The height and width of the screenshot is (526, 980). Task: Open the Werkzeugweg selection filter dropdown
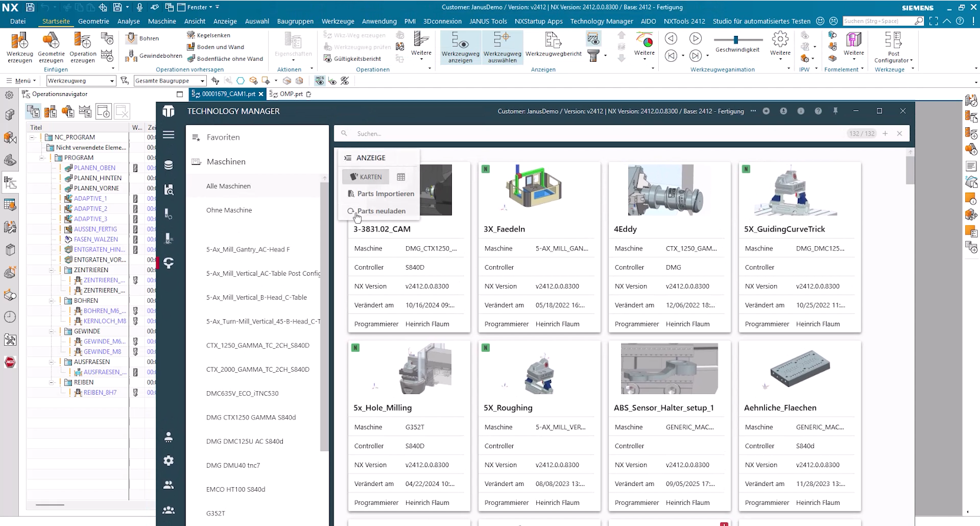[81, 81]
